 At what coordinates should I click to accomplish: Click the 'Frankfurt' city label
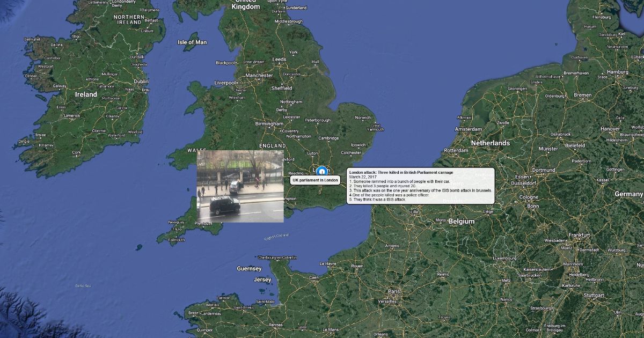click(x=579, y=235)
